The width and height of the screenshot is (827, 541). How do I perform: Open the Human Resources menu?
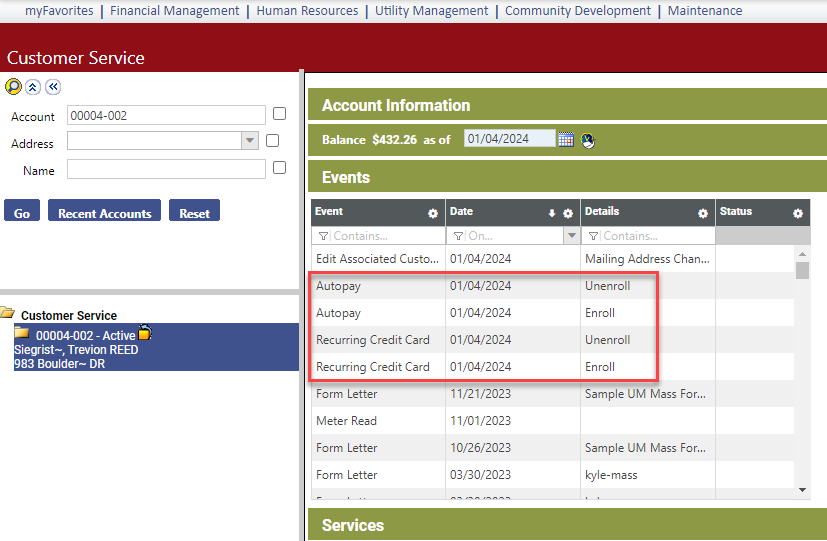[x=307, y=11]
